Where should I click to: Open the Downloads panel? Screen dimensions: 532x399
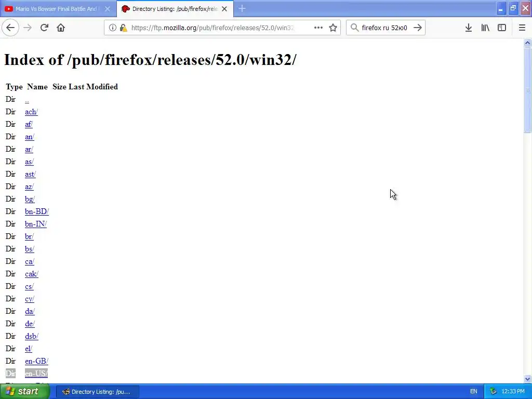click(469, 28)
